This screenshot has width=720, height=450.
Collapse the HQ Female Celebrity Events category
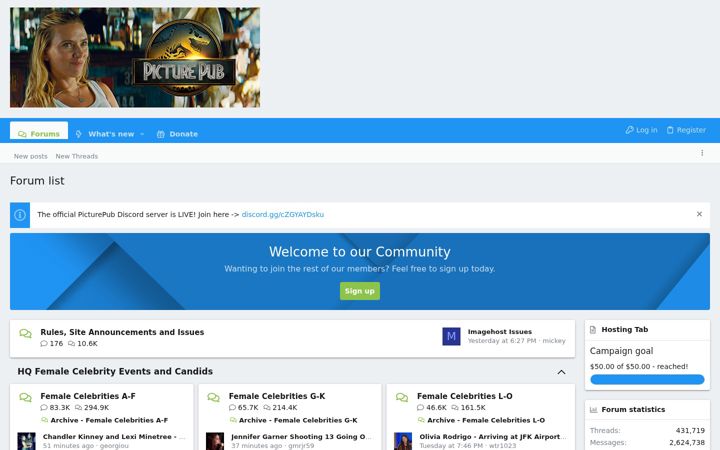(561, 372)
